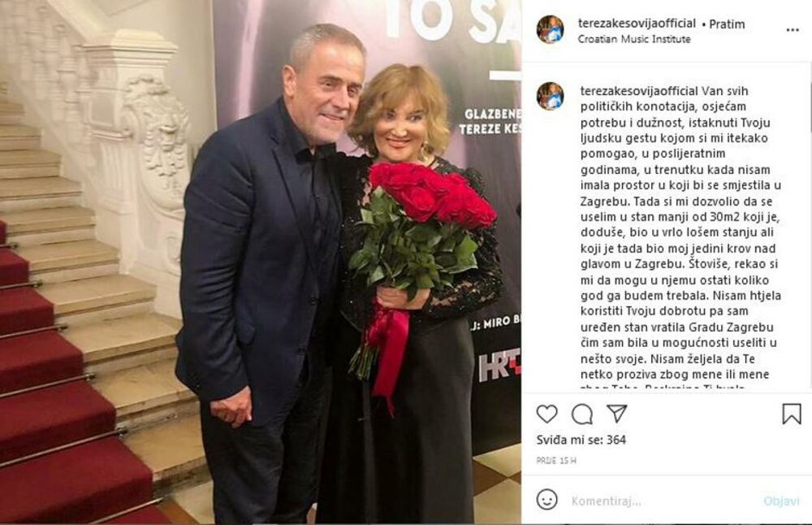812x525 pixels.
Task: Click the PRIJE 15 H timestamp
Action: 556,460
